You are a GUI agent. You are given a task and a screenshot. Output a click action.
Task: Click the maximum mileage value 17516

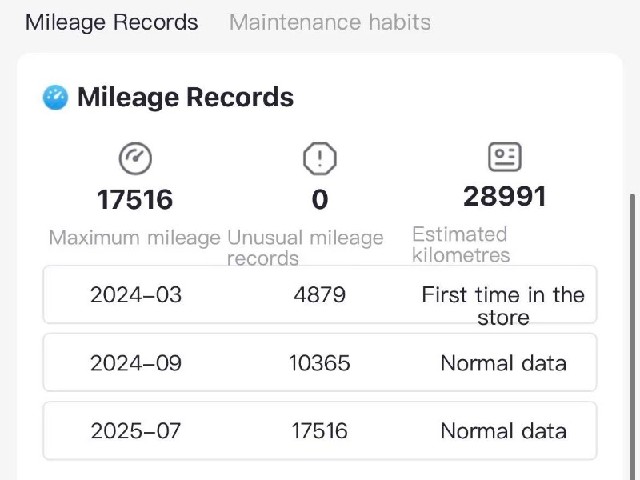135,200
